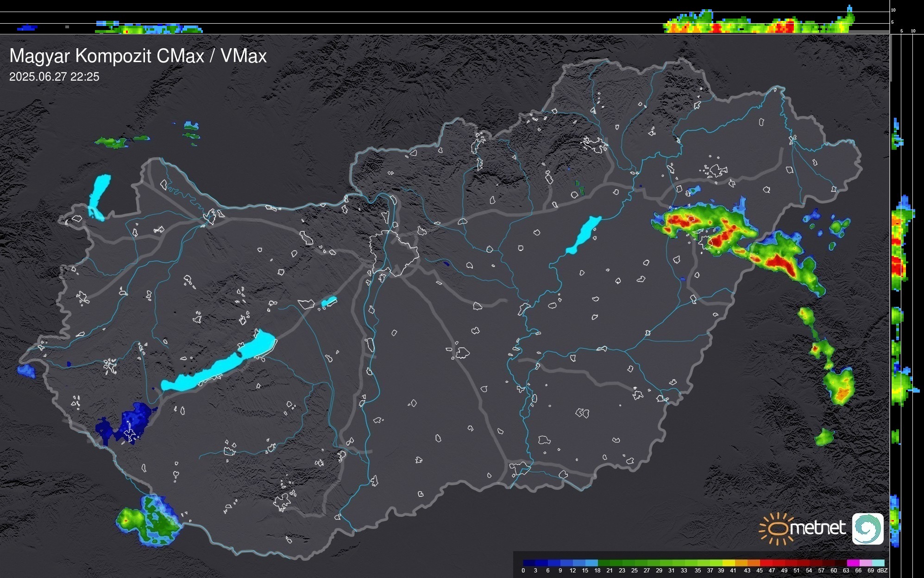Select the red 45 dBZ color swatch
Viewport: 924px width, 578px height.
(x=766, y=563)
